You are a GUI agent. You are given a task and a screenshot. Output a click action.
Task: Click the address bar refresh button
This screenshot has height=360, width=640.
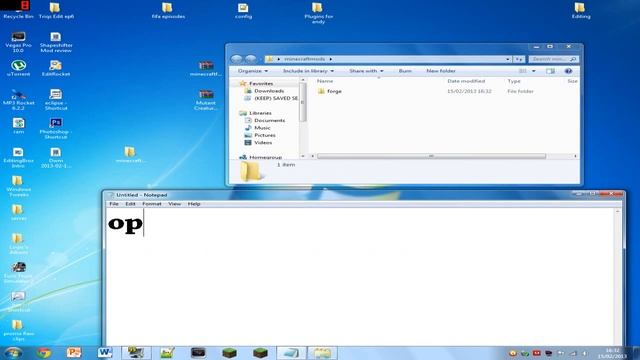519,59
